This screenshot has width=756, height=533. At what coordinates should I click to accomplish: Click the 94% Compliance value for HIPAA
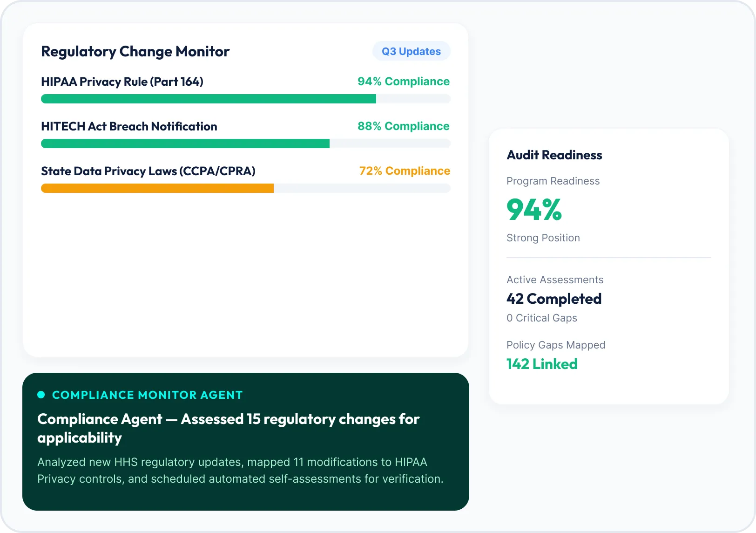(x=404, y=82)
